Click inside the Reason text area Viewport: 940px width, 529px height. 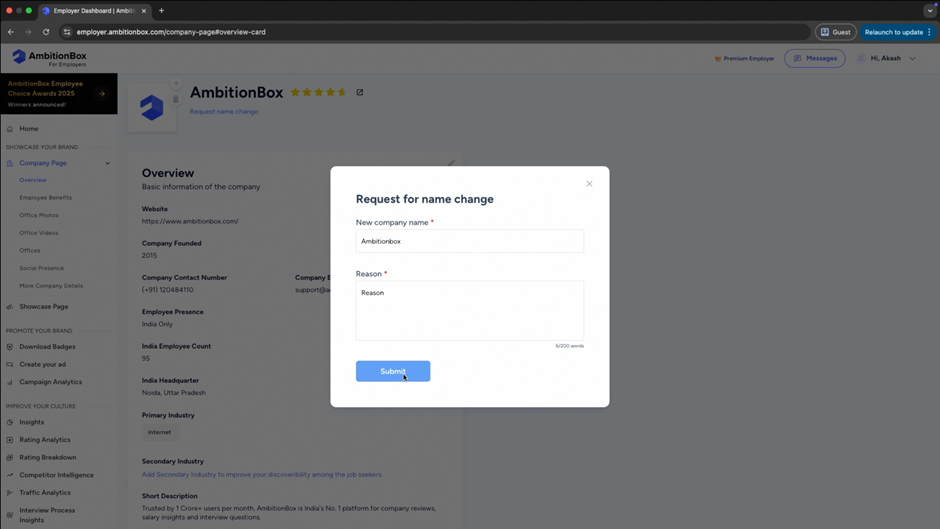click(x=469, y=311)
